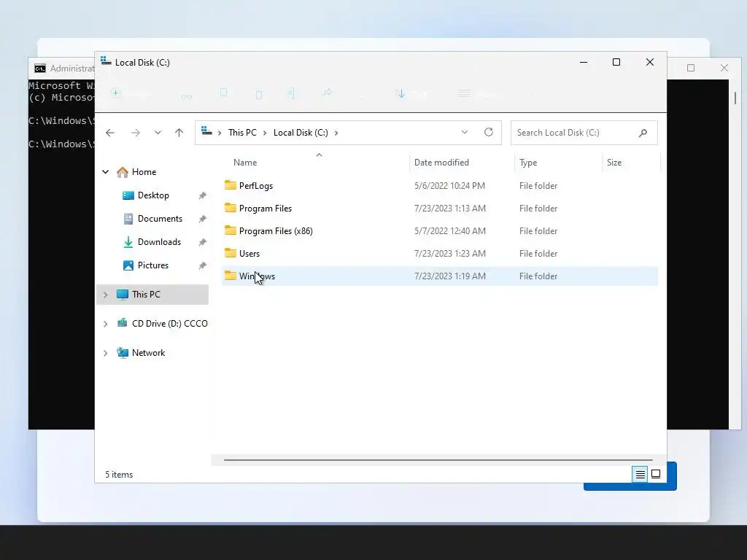Click the pin icon beside Downloads
This screenshot has width=747, height=560.
pyautogui.click(x=203, y=242)
